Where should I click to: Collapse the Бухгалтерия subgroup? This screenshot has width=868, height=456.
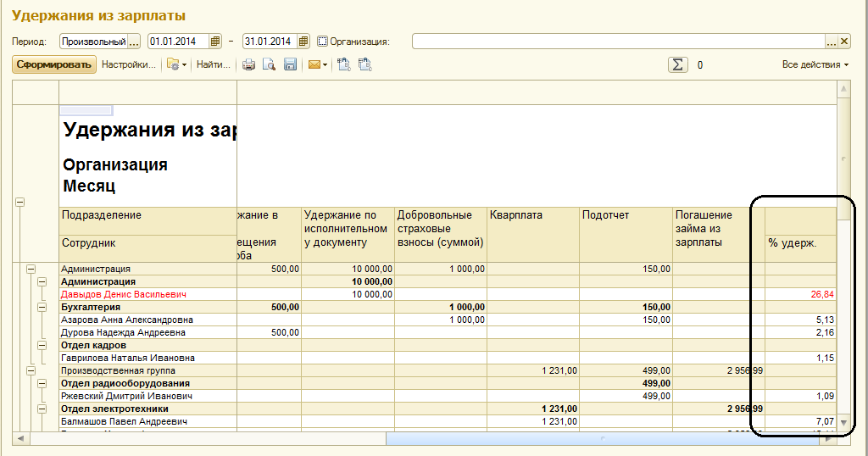(42, 307)
